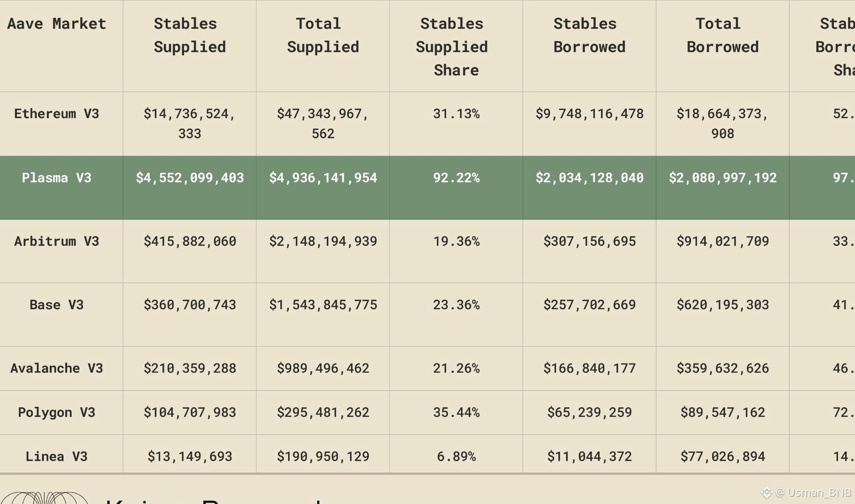855x504 pixels.
Task: Click the looped-circles research logo
Action: [x=45, y=498]
